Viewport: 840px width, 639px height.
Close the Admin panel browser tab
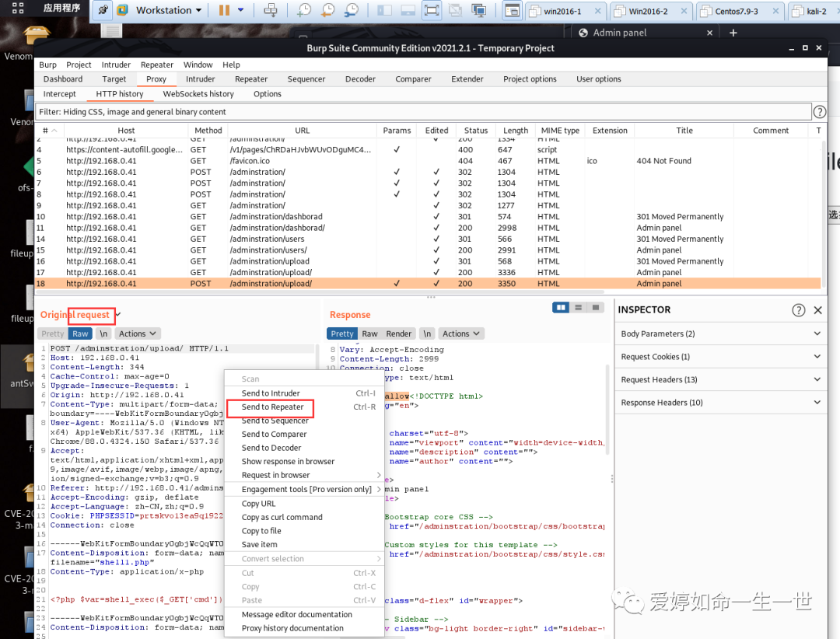[x=710, y=33]
